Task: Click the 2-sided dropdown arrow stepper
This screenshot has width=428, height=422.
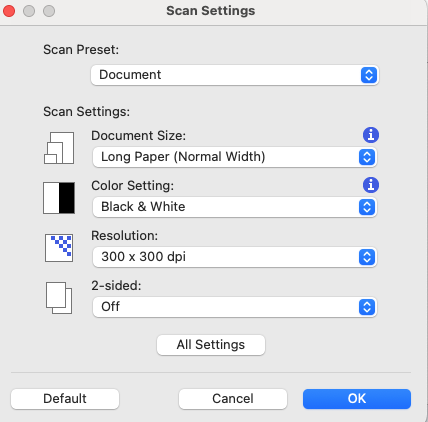Action: point(367,307)
